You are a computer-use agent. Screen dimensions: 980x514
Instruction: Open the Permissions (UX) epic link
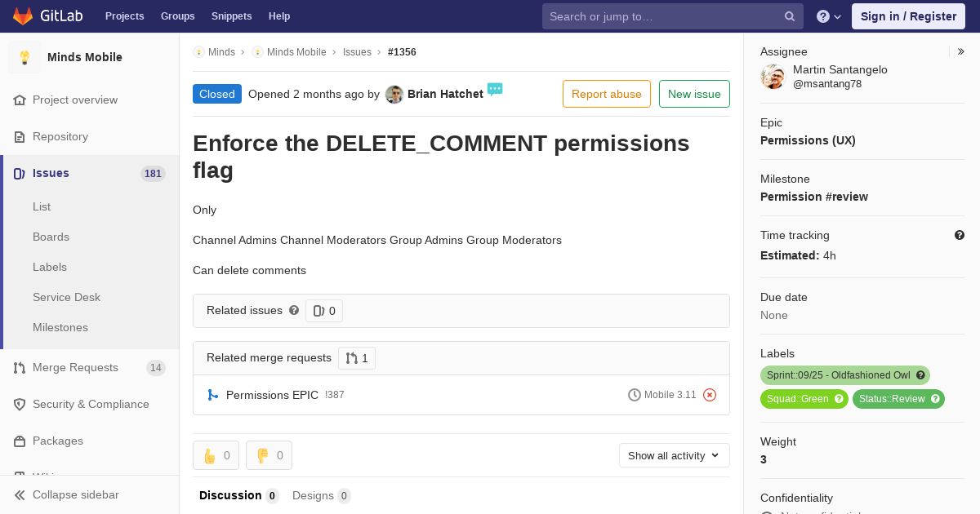pyautogui.click(x=808, y=140)
